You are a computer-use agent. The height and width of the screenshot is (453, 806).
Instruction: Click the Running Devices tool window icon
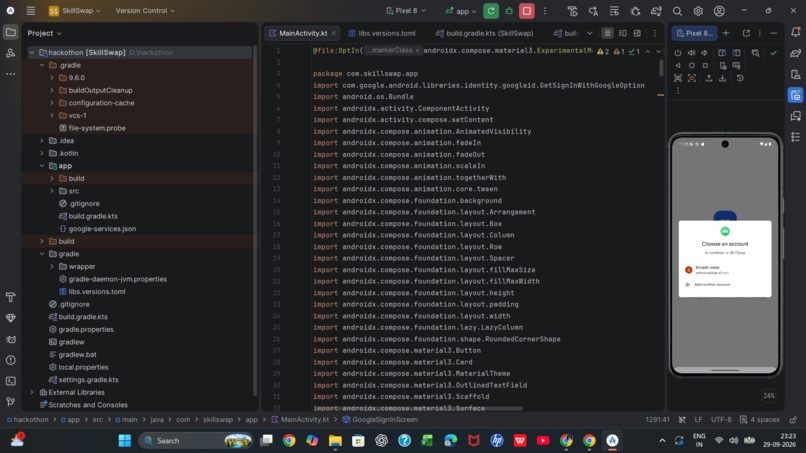[795, 95]
